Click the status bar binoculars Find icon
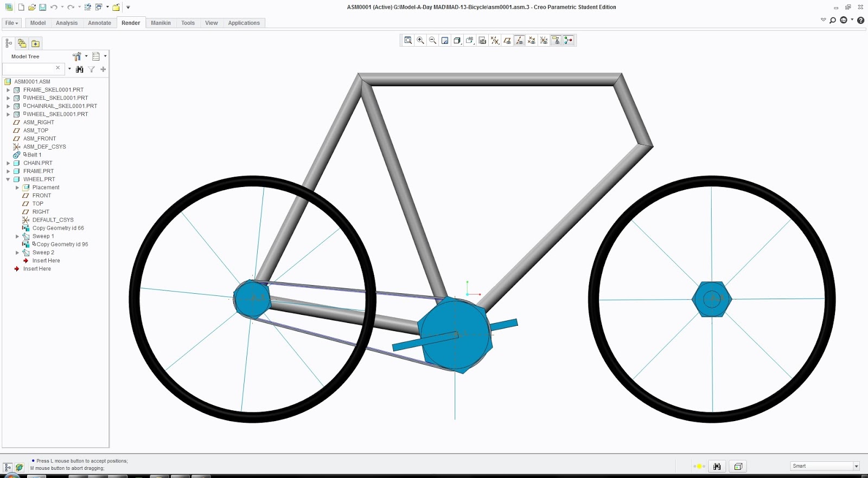The image size is (868, 478). (x=717, y=466)
